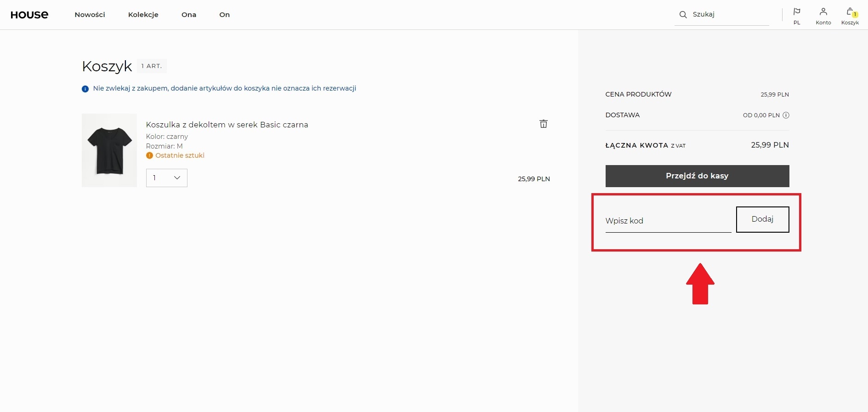
Task: Expand the quantity dropdown showing 1
Action: pos(167,178)
